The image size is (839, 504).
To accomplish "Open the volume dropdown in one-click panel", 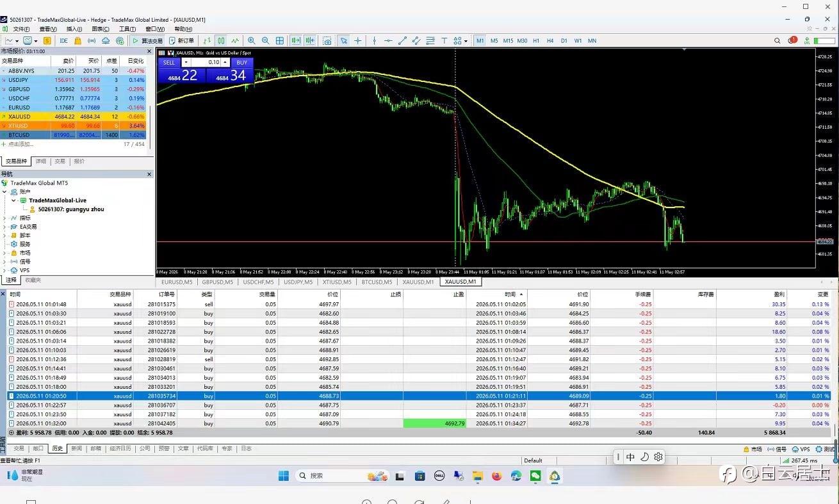I will pos(186,62).
